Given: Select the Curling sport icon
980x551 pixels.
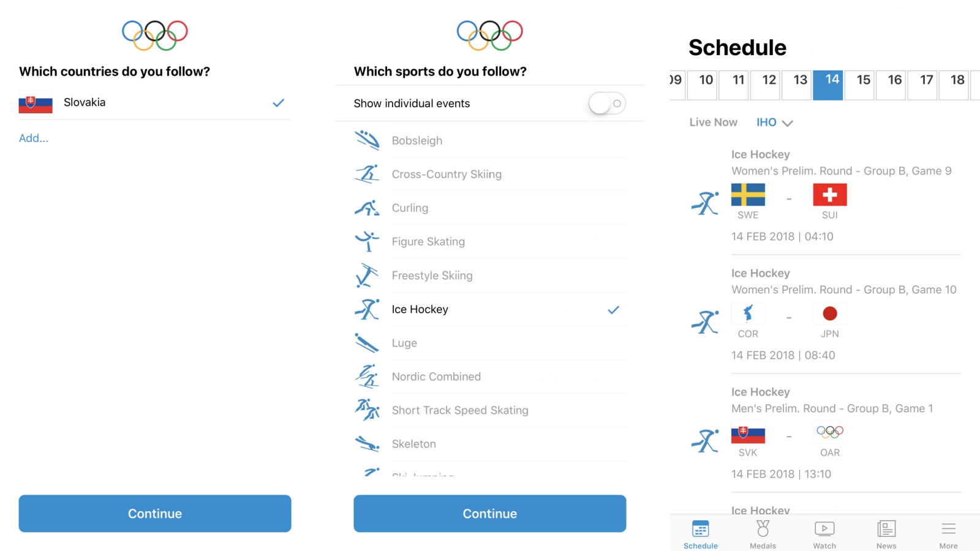Looking at the screenshot, I should pyautogui.click(x=367, y=208).
